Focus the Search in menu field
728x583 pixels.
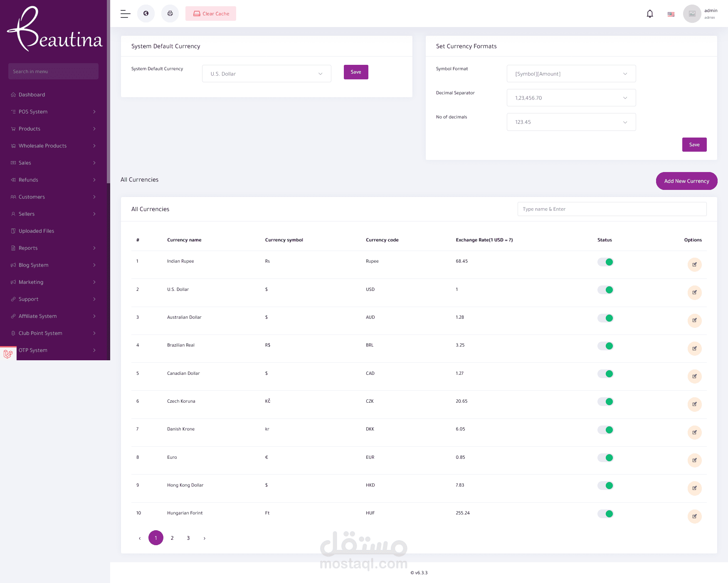click(53, 71)
